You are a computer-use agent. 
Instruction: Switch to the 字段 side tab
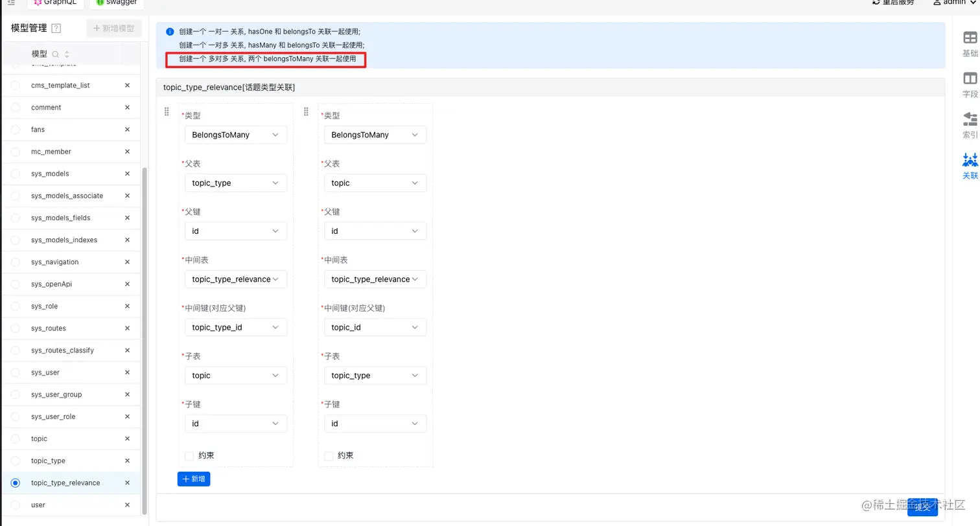tap(970, 85)
